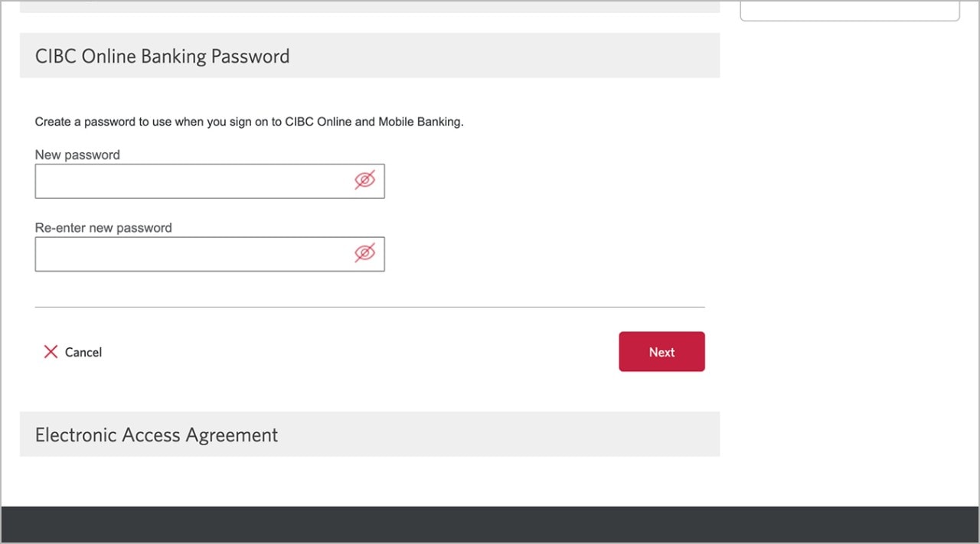Click the "Re-enter new password" field label
Image resolution: width=980 pixels, height=544 pixels.
pos(103,228)
